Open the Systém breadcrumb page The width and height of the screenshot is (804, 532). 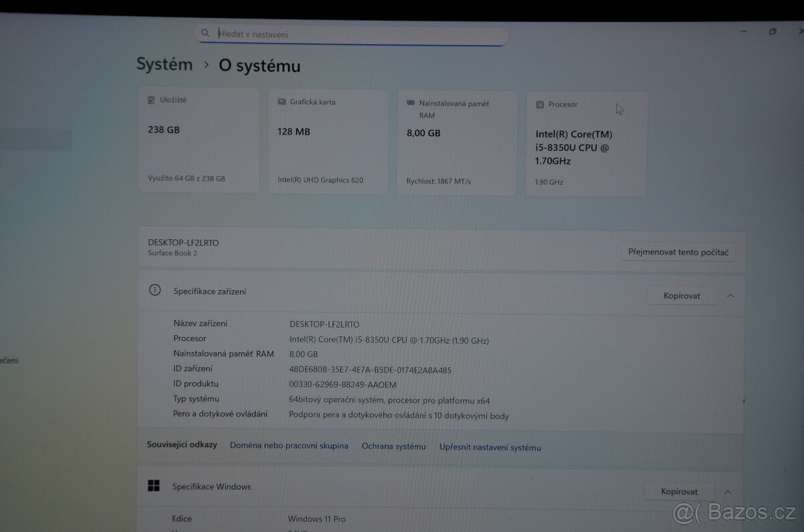164,64
